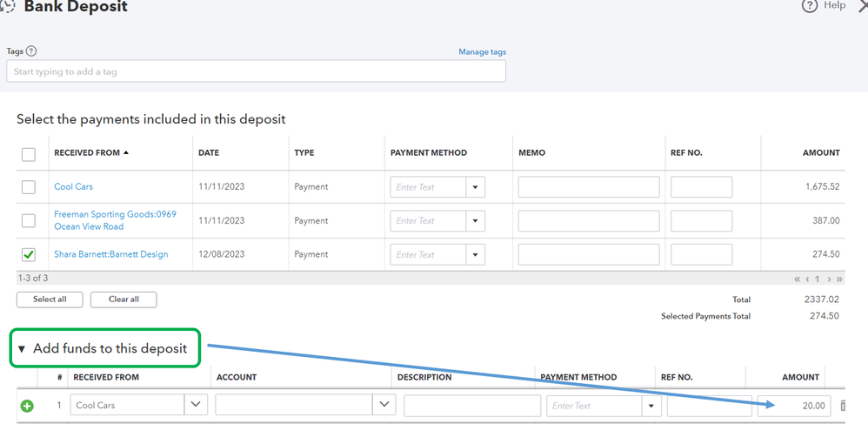Click Ref No. field for Freeman Sporting Goods
Image resolution: width=868 pixels, height=424 pixels.
701,220
